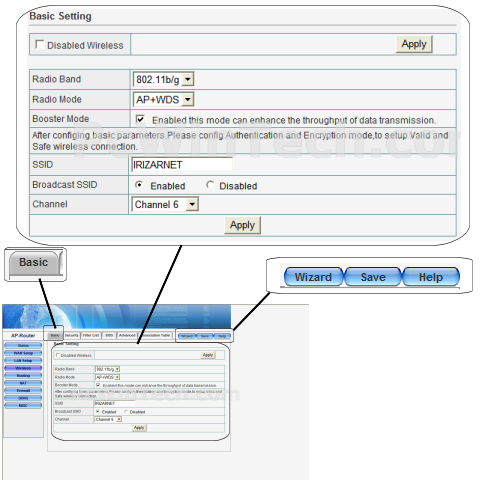
Task: Click Radio Band label in enlarged panel
Action: tap(57, 79)
